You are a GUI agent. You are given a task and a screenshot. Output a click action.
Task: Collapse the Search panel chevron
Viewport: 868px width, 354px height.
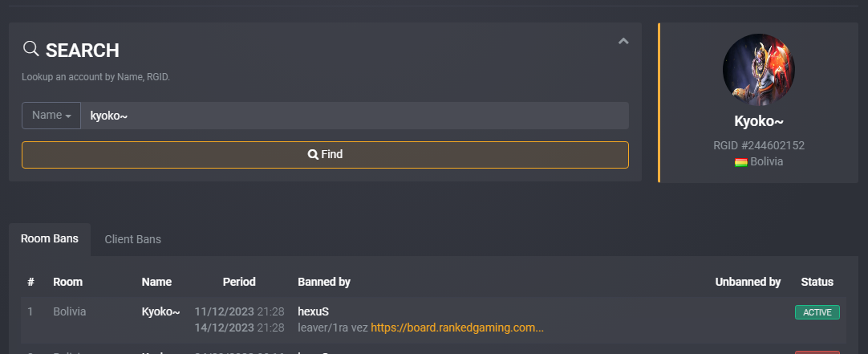click(x=623, y=41)
